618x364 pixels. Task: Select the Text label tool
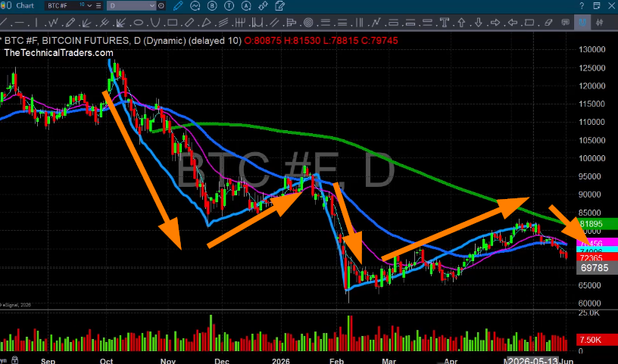pos(445,23)
